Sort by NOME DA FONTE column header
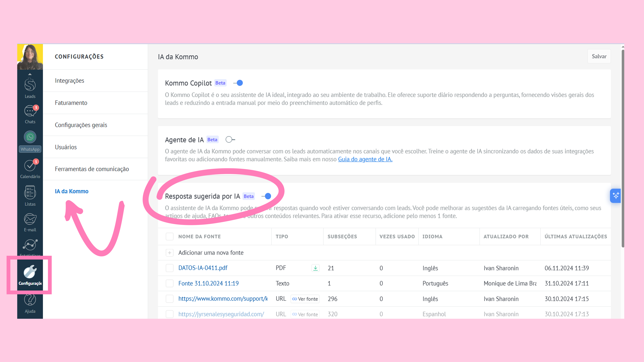The width and height of the screenshot is (644, 362). (x=199, y=236)
